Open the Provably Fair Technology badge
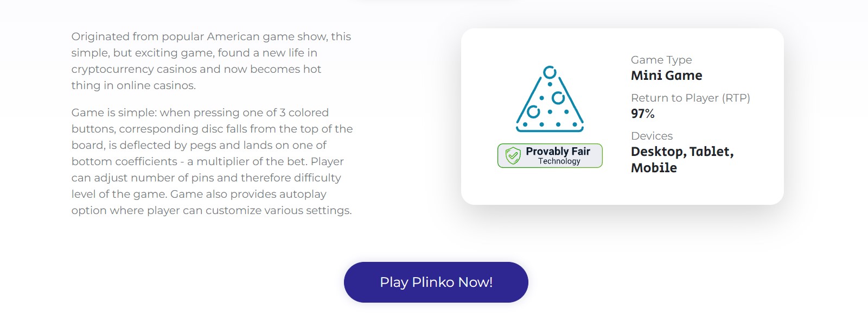This screenshot has width=868, height=326. point(550,156)
